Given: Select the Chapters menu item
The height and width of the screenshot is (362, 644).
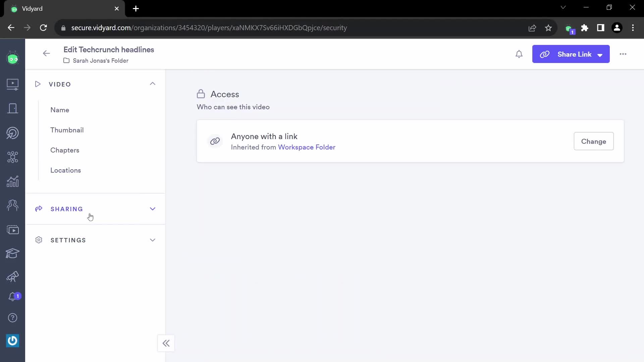Looking at the screenshot, I should coord(65,150).
